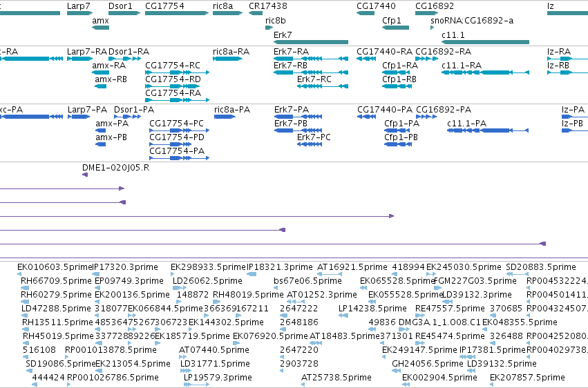
Task: Click the Erk7-PB protein feature
Action: [x=298, y=130]
